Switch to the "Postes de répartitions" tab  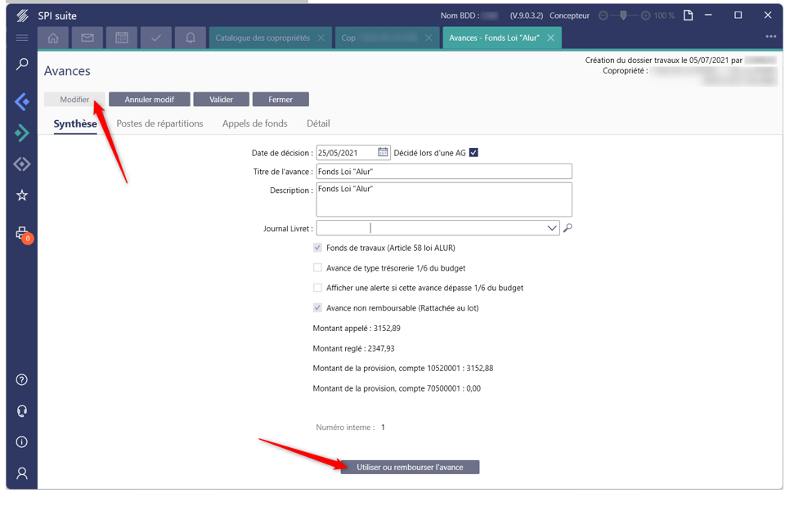click(x=159, y=123)
